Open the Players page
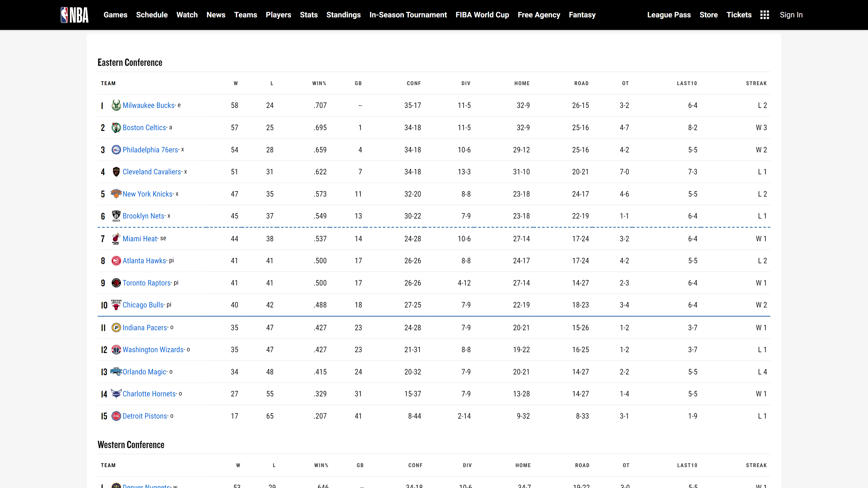 pos(278,15)
